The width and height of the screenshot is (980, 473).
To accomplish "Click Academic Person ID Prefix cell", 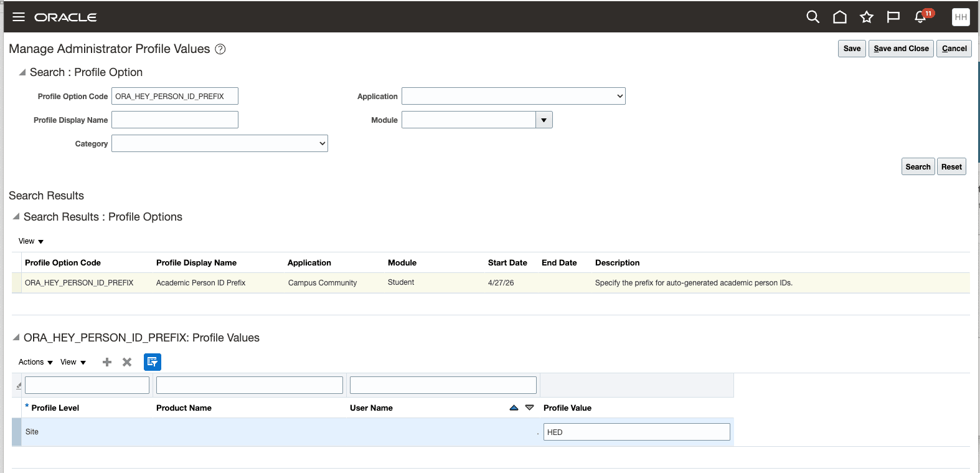I will 200,283.
